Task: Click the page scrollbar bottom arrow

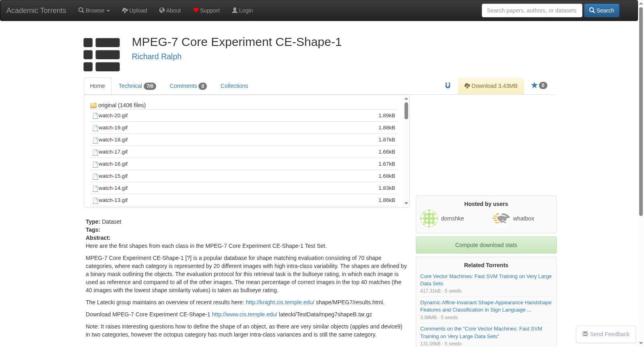Action: [641, 343]
